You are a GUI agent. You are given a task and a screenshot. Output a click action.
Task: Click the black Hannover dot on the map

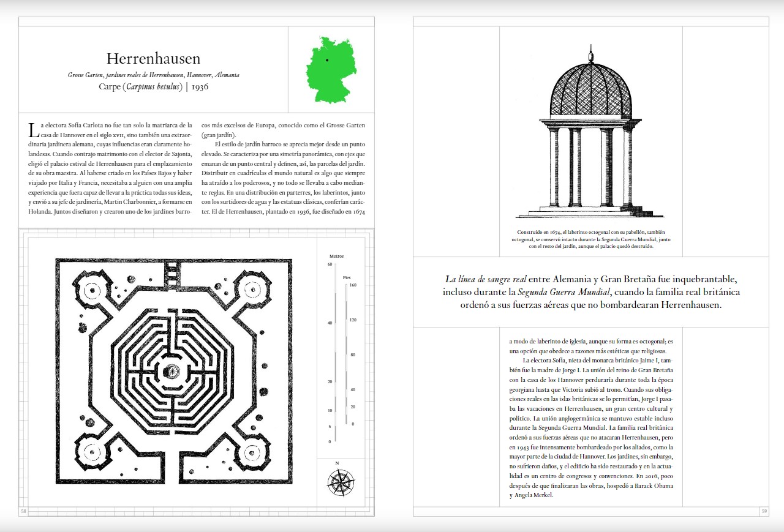pyautogui.click(x=327, y=60)
